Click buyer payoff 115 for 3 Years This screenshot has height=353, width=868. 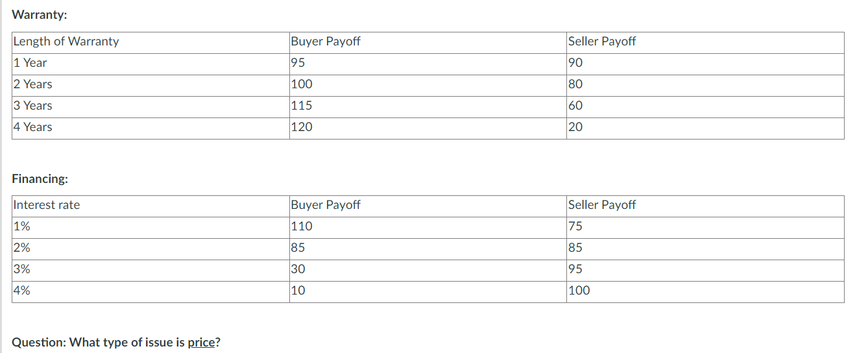tap(302, 106)
